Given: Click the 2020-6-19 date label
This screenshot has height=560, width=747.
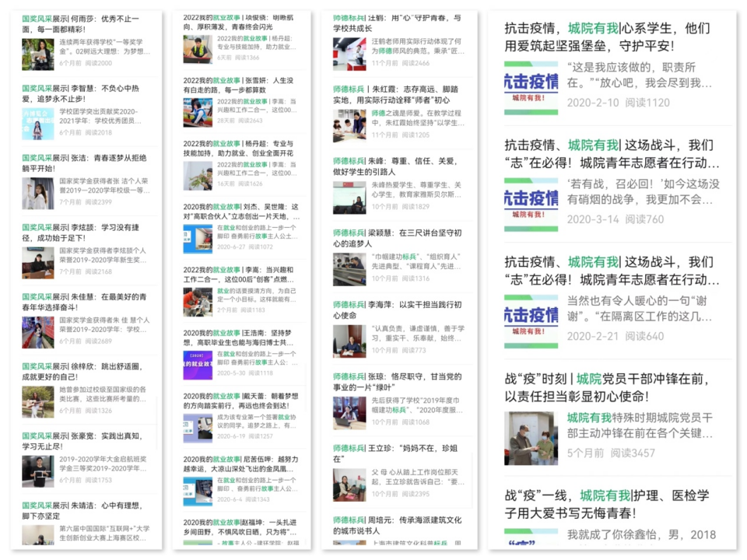Looking at the screenshot, I should click(231, 436).
